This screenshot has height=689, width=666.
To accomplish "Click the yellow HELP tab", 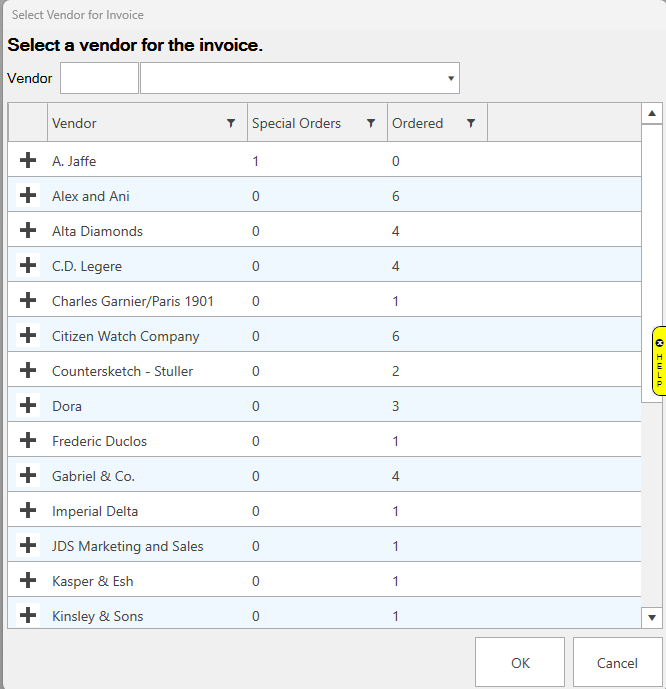I will (659, 361).
